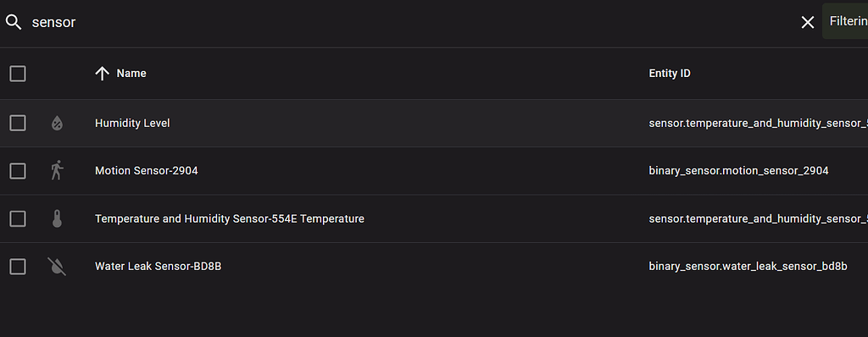Click the thermometer icon for Temperature sensor
The image size is (868, 337).
(57, 218)
